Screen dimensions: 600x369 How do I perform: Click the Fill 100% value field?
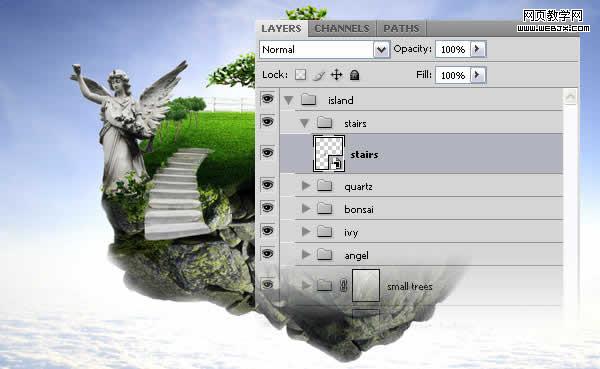click(x=453, y=75)
